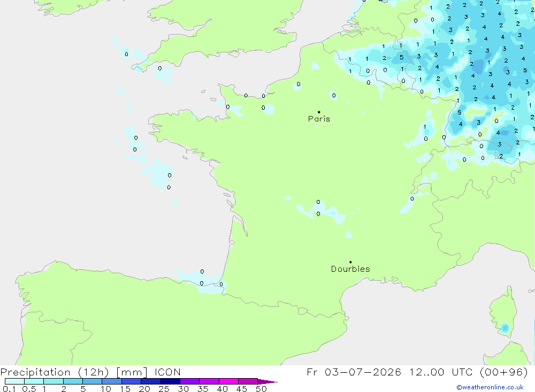Click the legend scale label '15'
Screen dimensions: 535x392
click(125, 389)
